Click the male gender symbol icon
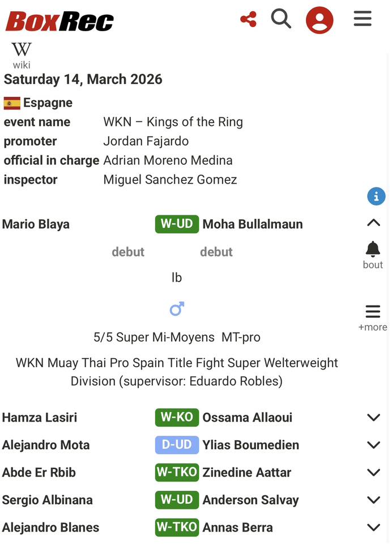 177,309
